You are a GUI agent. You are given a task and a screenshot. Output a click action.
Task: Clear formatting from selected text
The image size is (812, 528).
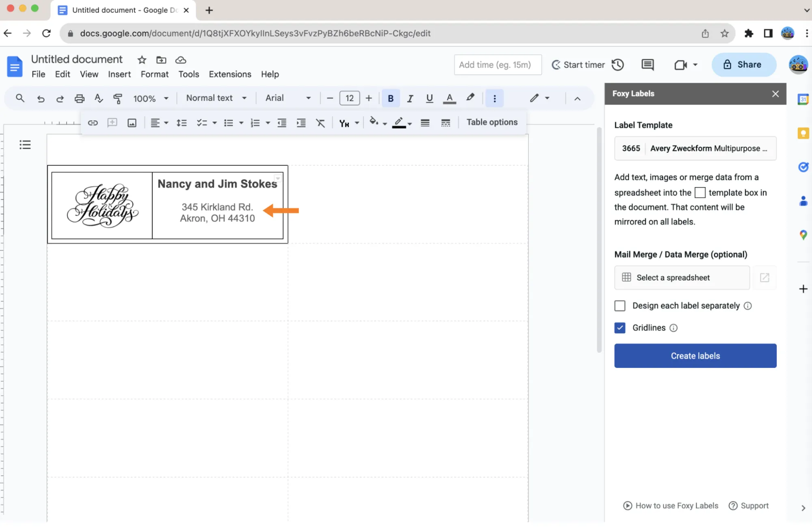click(x=320, y=123)
